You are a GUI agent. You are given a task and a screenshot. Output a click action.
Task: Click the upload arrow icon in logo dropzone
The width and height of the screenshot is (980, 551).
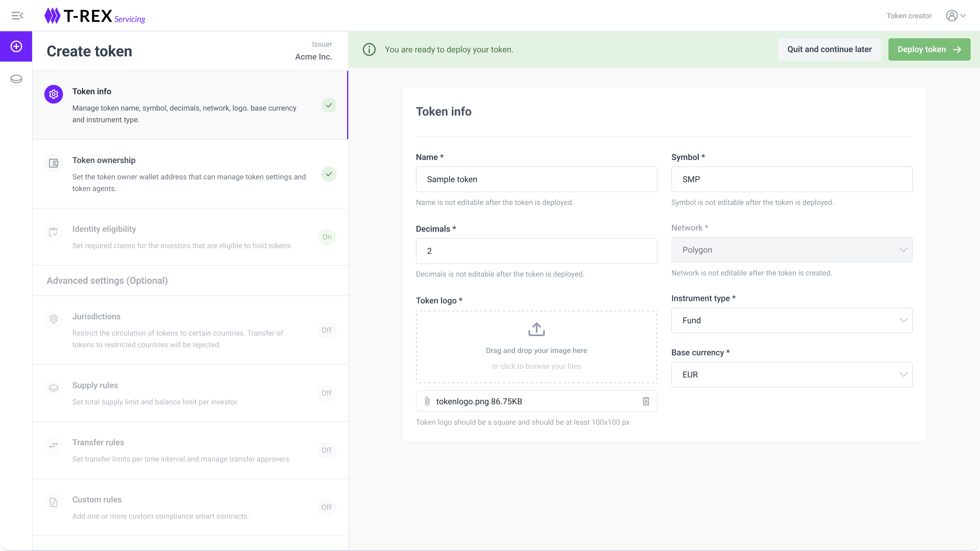pos(536,329)
